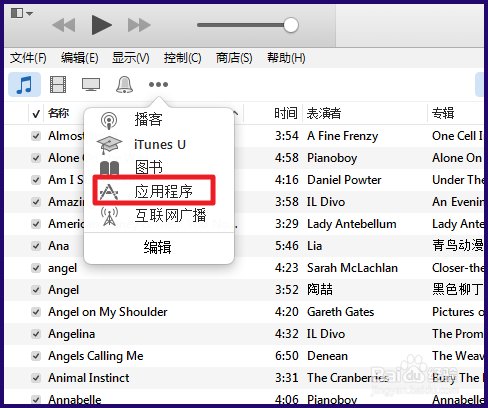Click the fast forward next track button
Image resolution: width=488 pixels, height=408 pixels.
(x=139, y=25)
